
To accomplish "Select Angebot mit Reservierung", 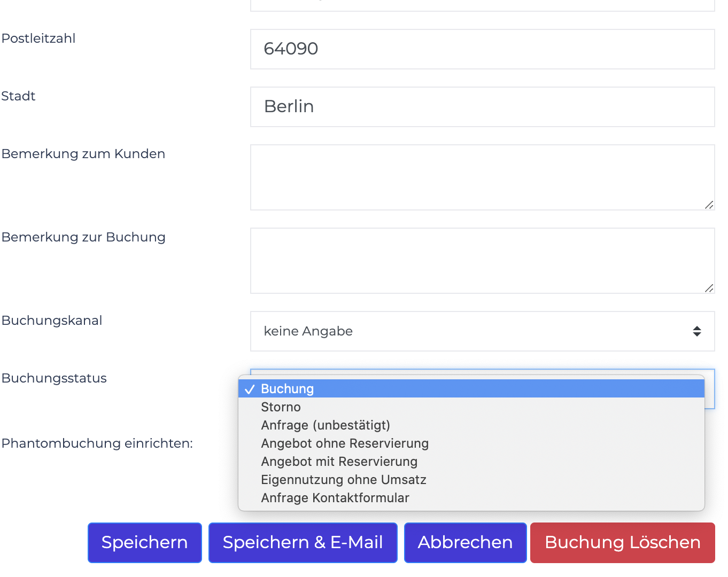I will point(471,462).
